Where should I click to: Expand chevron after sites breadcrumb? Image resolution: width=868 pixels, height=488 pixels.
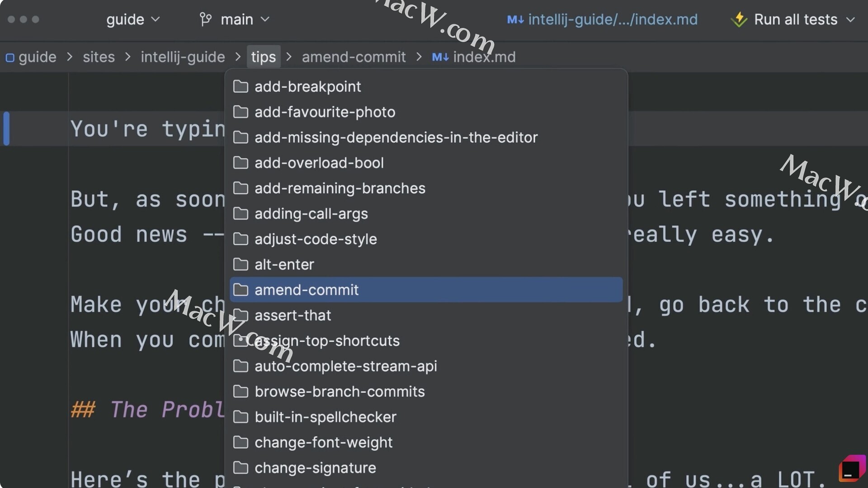point(128,57)
